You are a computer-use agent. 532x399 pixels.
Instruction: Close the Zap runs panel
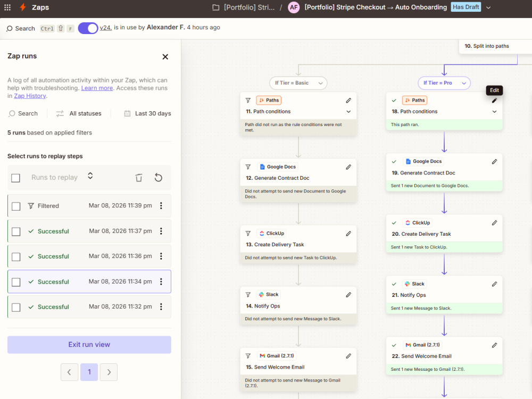click(x=165, y=57)
